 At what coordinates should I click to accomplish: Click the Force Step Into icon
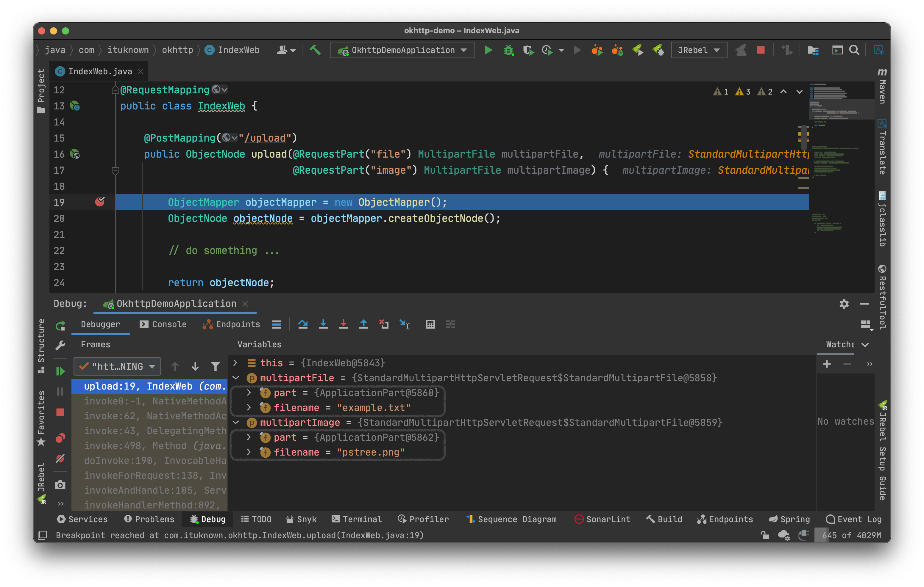344,324
